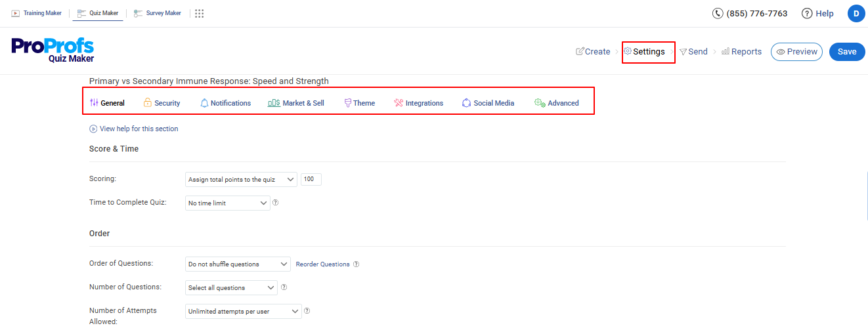Image resolution: width=868 pixels, height=332 pixels.
Task: Click help icon beside Number of Questions
Action: [x=284, y=287]
